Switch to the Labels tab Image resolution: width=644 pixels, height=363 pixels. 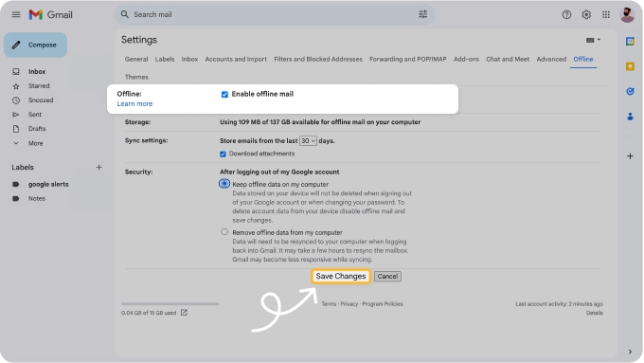[x=165, y=59]
